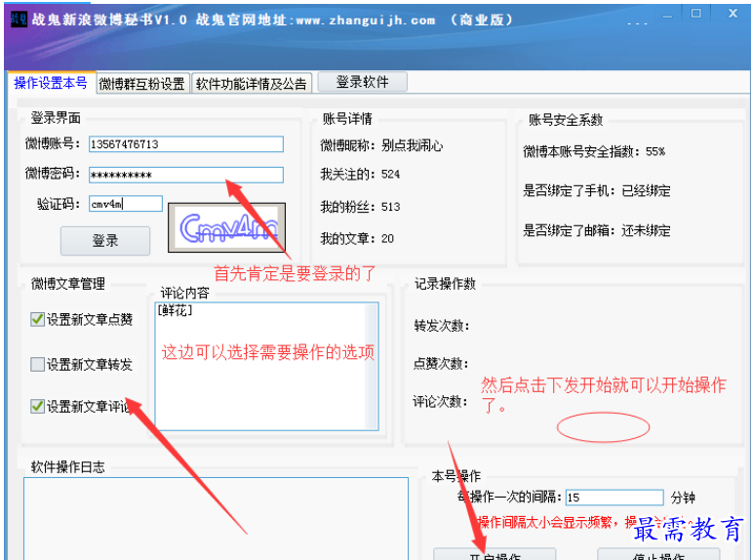This screenshot has width=752, height=560.
Task: Close the 战鬼新浪微博秘书 window
Action: click(x=732, y=14)
